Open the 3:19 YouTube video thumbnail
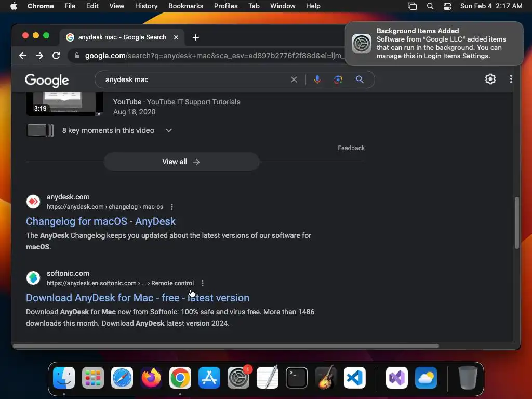This screenshot has width=532, height=399. [x=64, y=104]
